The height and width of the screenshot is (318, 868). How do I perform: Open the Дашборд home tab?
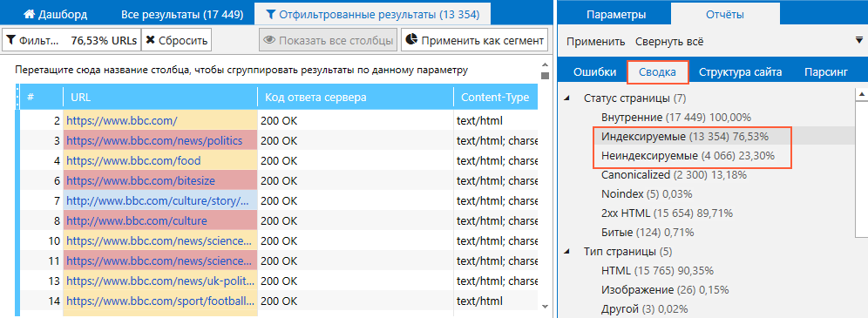[56, 15]
